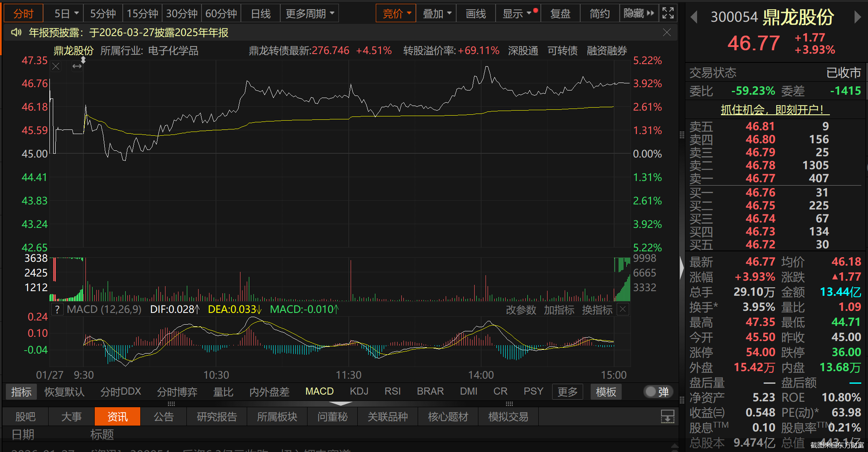The height and width of the screenshot is (452, 868).
Task: Open the 更多周期 dropdown
Action: pos(309,13)
